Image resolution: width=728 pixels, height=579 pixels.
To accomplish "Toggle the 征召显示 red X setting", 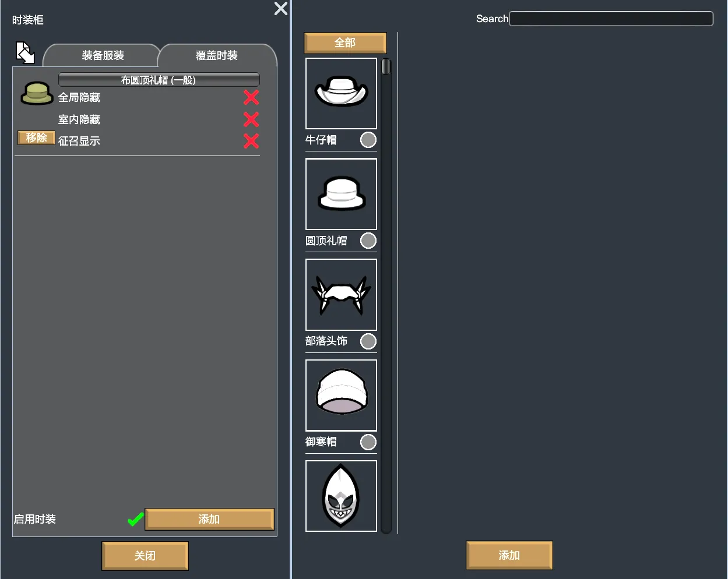I will click(251, 141).
